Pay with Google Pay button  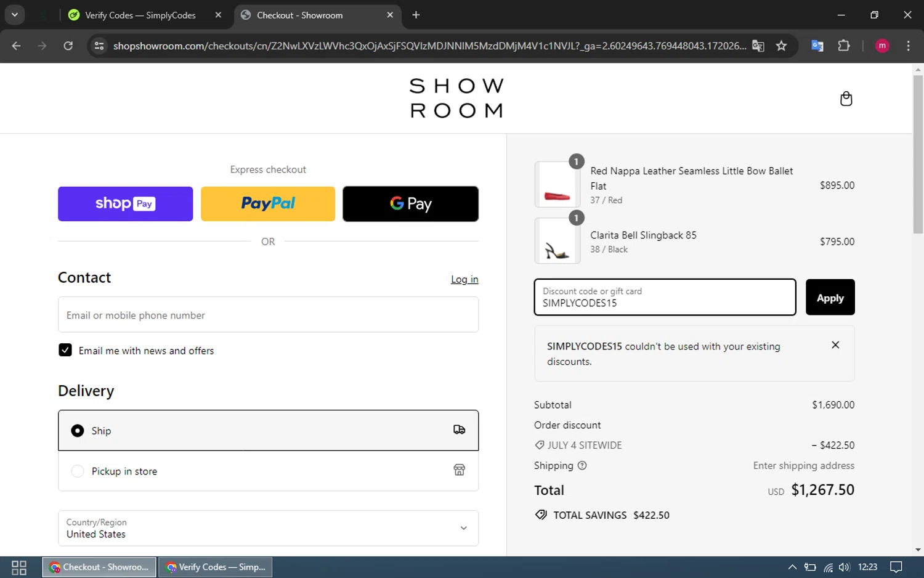pos(410,204)
